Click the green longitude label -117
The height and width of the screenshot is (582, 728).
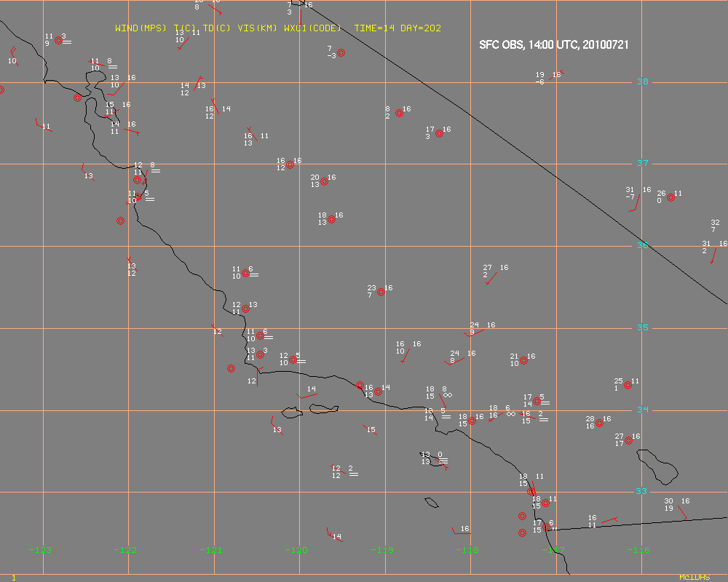pos(553,551)
